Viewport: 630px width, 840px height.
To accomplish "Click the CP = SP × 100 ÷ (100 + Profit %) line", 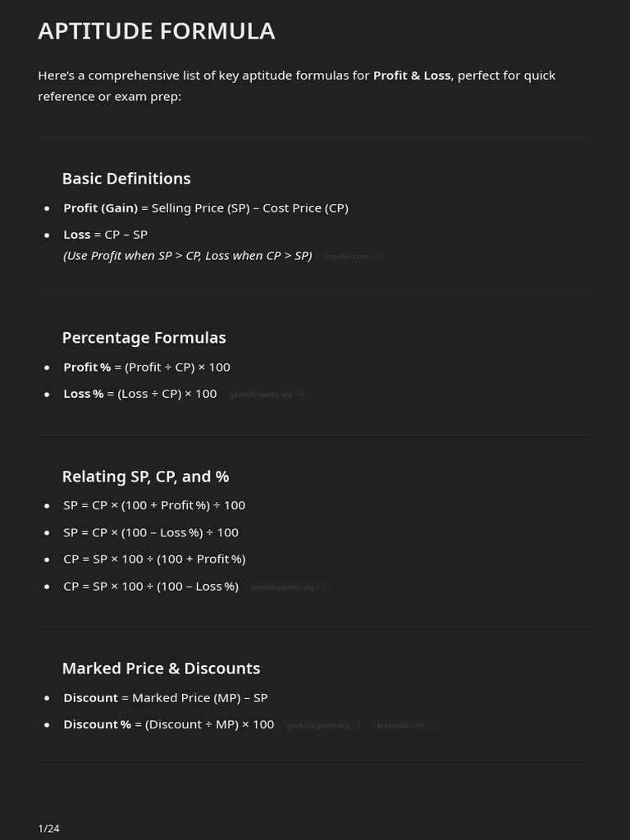I will pyautogui.click(x=154, y=559).
